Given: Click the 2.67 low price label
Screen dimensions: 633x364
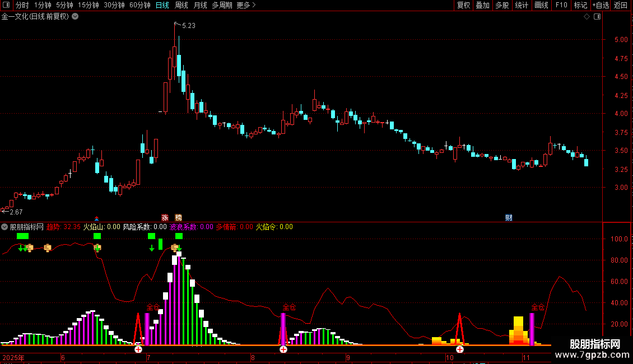Looking at the screenshot, I should [16, 212].
